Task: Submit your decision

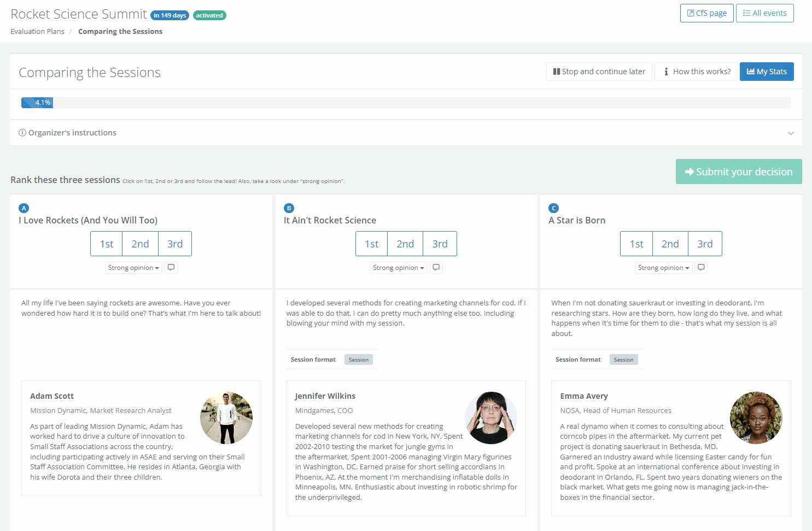Action: click(x=738, y=172)
